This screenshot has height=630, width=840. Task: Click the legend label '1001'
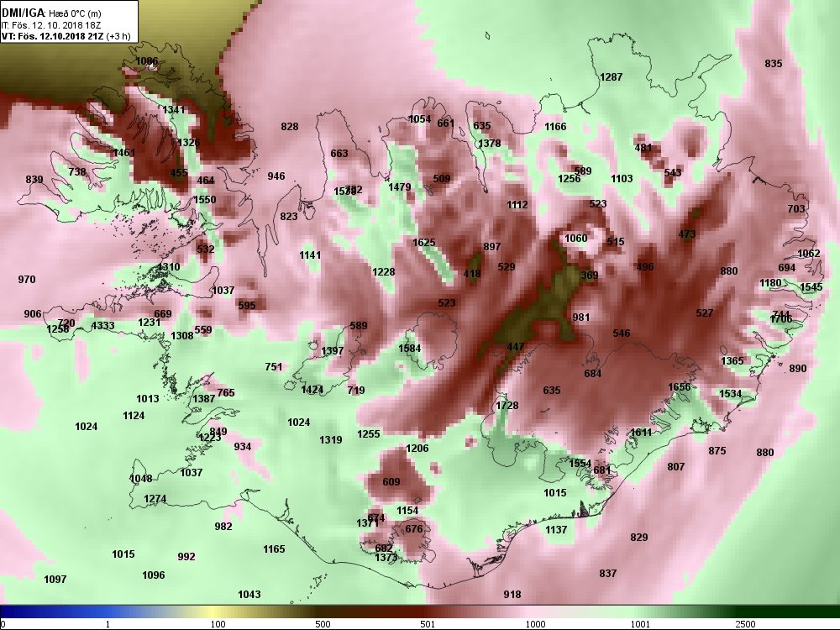click(x=640, y=624)
